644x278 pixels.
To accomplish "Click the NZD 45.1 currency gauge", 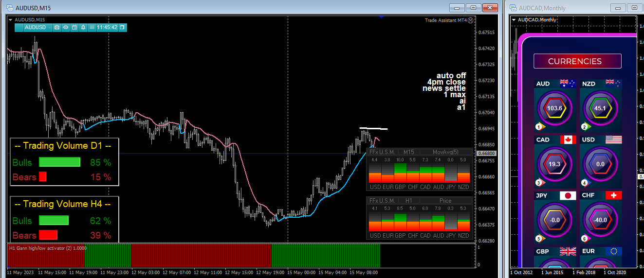I will [x=601, y=108].
